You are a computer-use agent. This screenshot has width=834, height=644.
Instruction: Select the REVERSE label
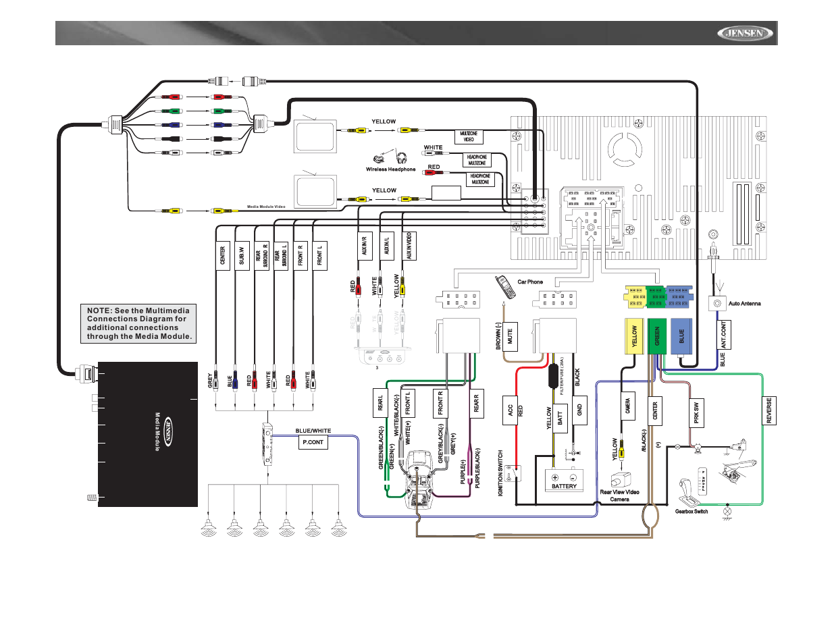tap(768, 410)
